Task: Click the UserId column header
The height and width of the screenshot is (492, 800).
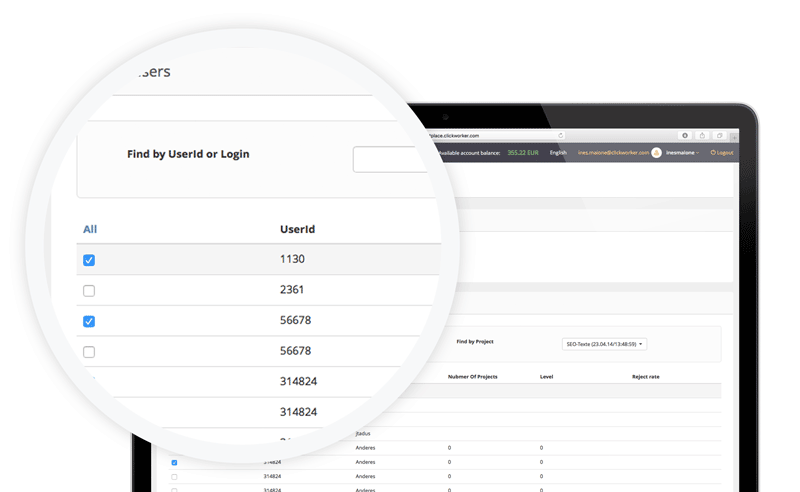Action: [x=297, y=229]
